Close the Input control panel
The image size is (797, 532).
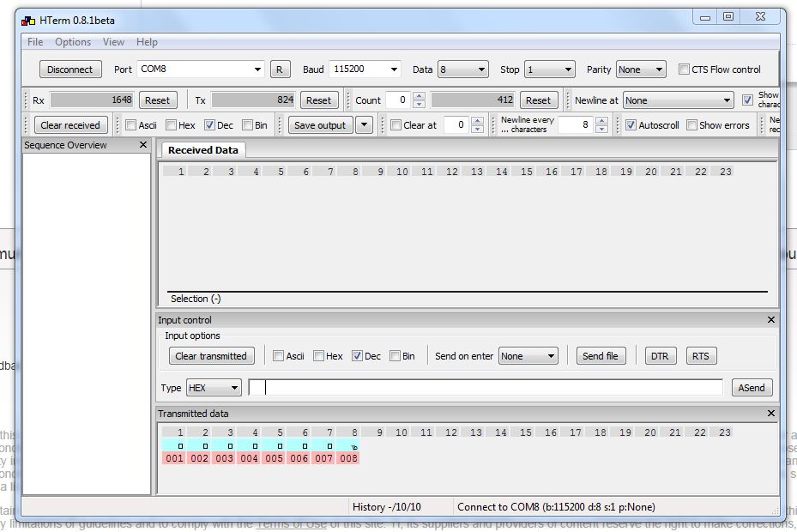[770, 320]
